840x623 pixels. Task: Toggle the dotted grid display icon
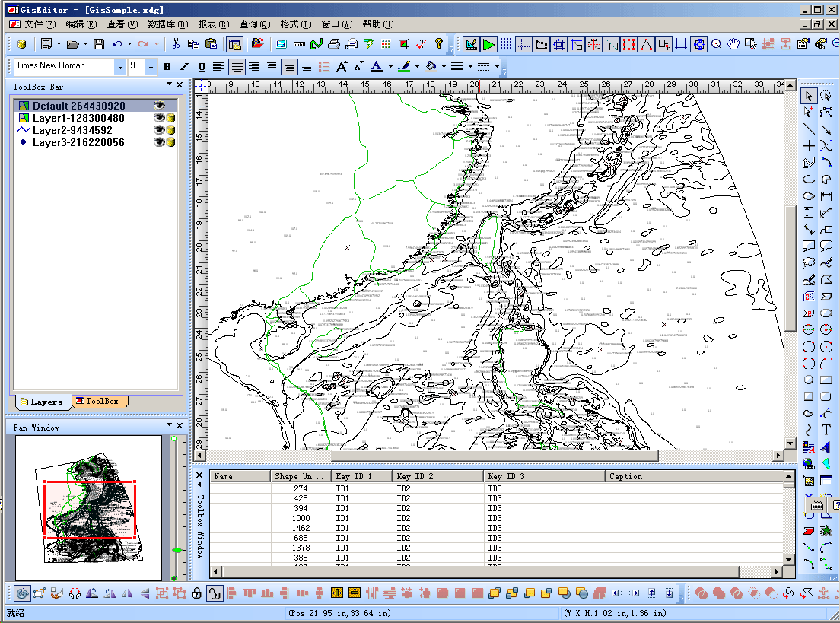point(506,44)
